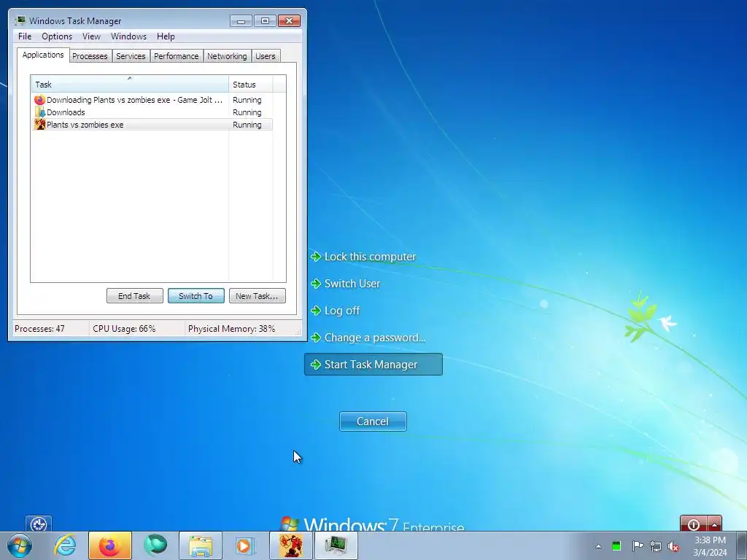Choose Lock this computer
Viewport: 747px width, 560px height.
pos(363,257)
